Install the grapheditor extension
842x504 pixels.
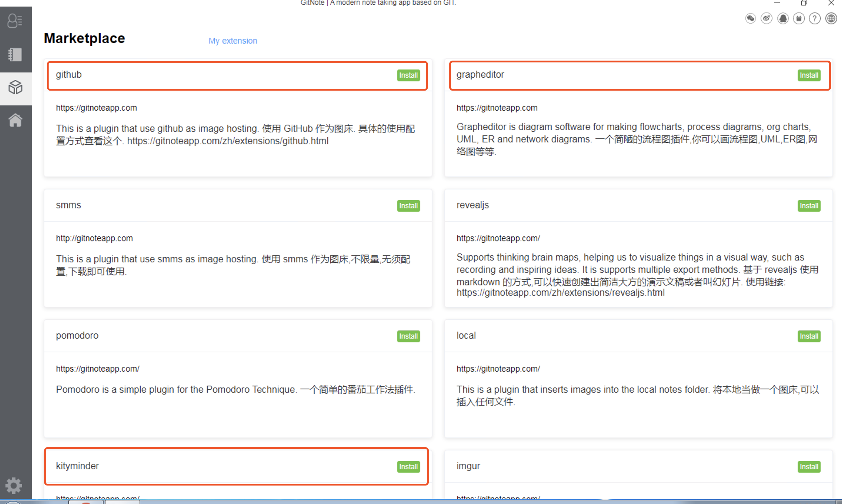click(x=808, y=75)
